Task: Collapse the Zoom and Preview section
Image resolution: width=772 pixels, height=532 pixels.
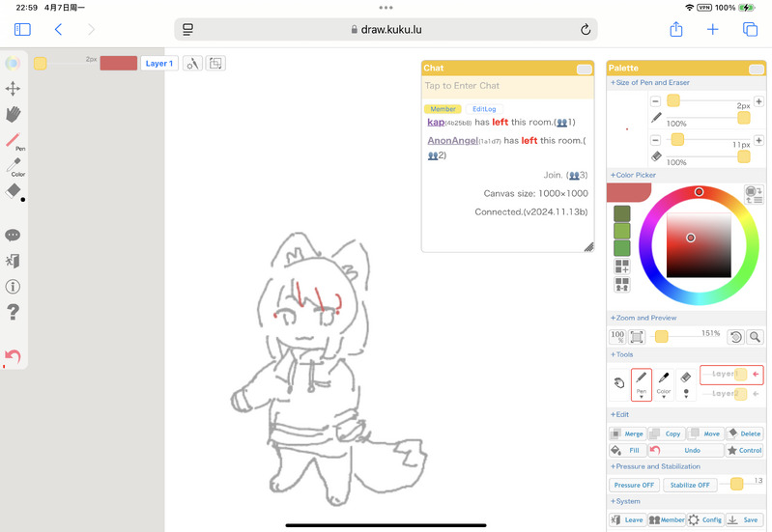Action: click(643, 318)
